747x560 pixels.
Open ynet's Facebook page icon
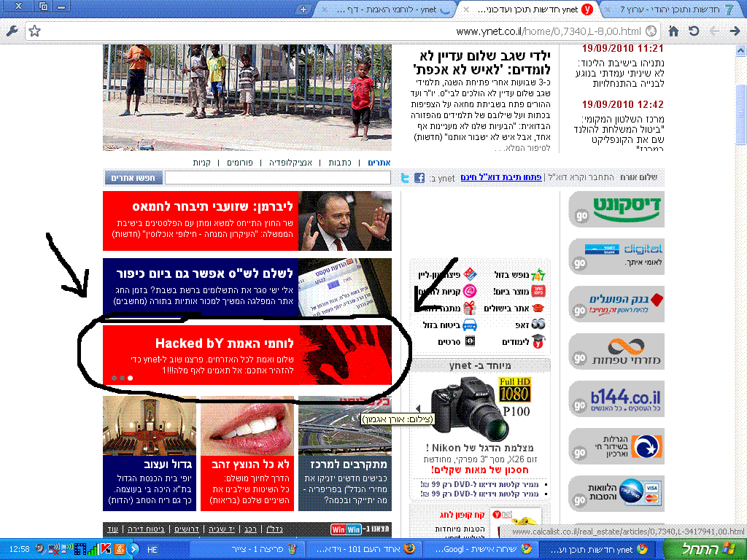pos(419,178)
